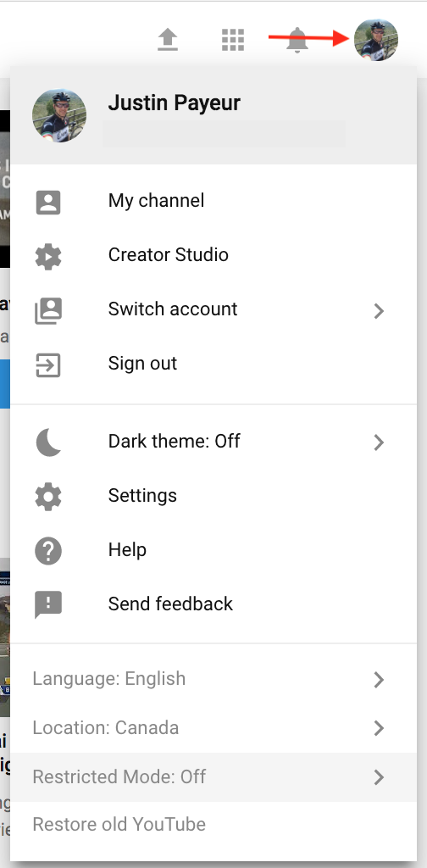Click the upload video icon
427x868 pixels.
pyautogui.click(x=168, y=40)
